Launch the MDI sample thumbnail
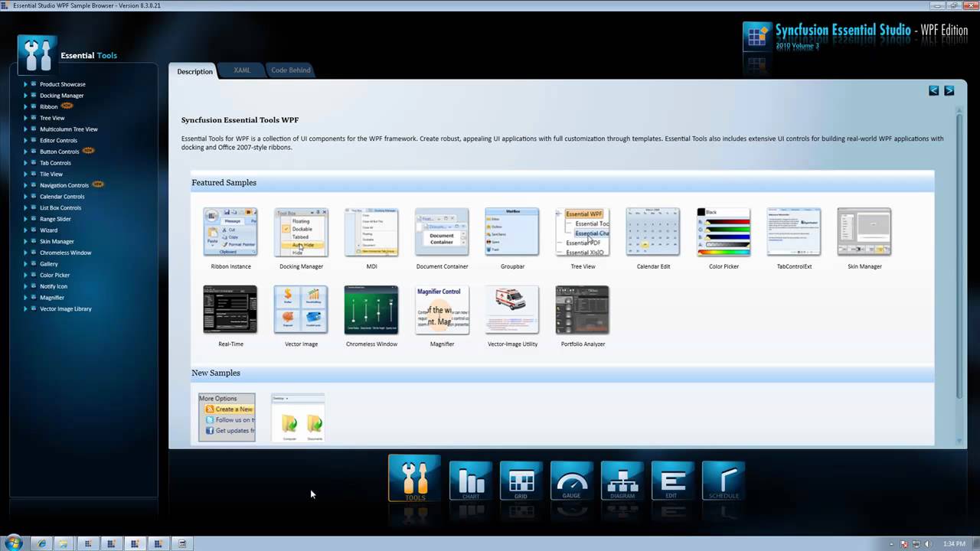The image size is (980, 551). [371, 232]
